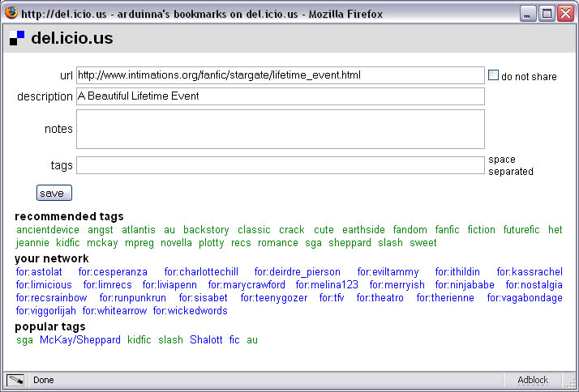Add popular tag McKay/Sheppard
The width and height of the screenshot is (579, 392).
[x=80, y=340]
